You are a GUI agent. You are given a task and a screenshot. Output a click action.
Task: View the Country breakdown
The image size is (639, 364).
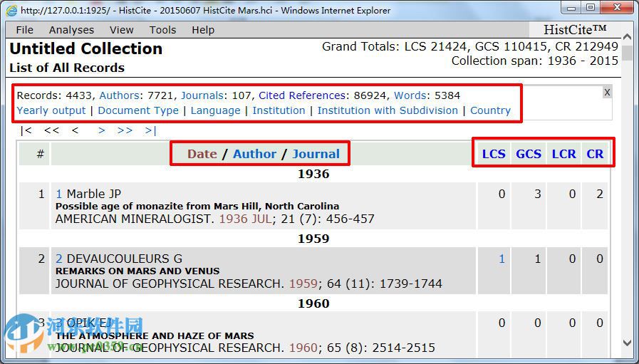click(x=490, y=110)
